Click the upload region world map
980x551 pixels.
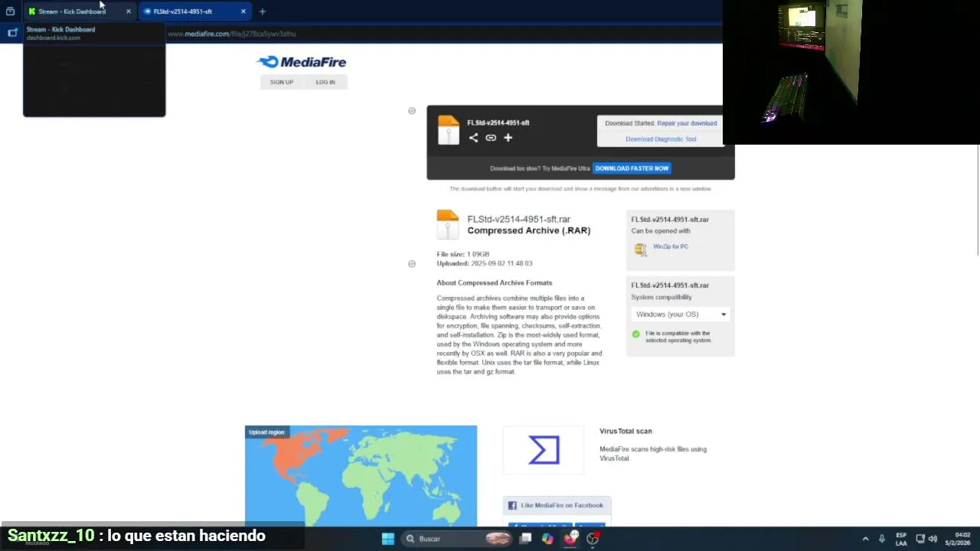coord(361,476)
